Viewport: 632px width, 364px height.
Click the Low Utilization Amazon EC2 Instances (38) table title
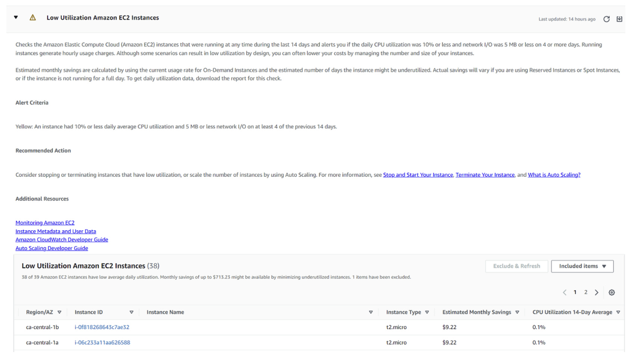[x=90, y=266]
